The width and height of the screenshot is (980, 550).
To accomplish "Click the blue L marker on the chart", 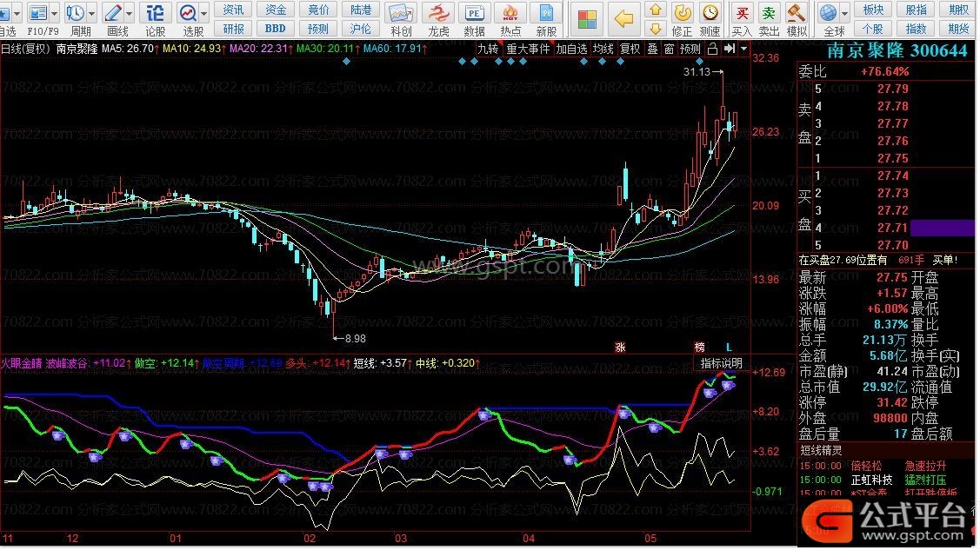I will click(x=729, y=348).
